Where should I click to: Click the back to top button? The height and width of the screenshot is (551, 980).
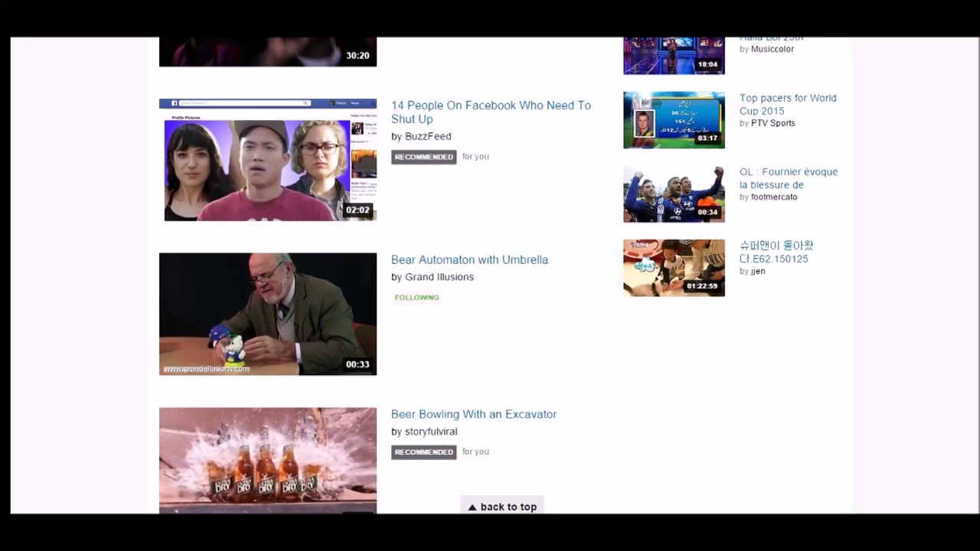[x=502, y=506]
